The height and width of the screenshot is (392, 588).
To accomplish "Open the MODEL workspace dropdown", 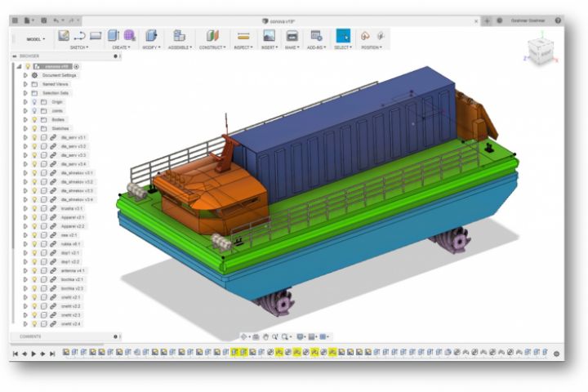I will (x=36, y=39).
